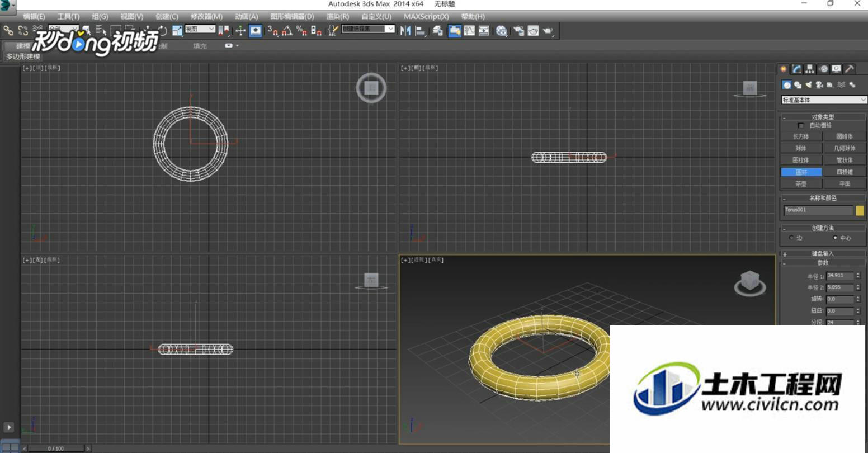The width and height of the screenshot is (868, 453).
Task: Click Edit Named Selection Sets icon
Action: (332, 31)
